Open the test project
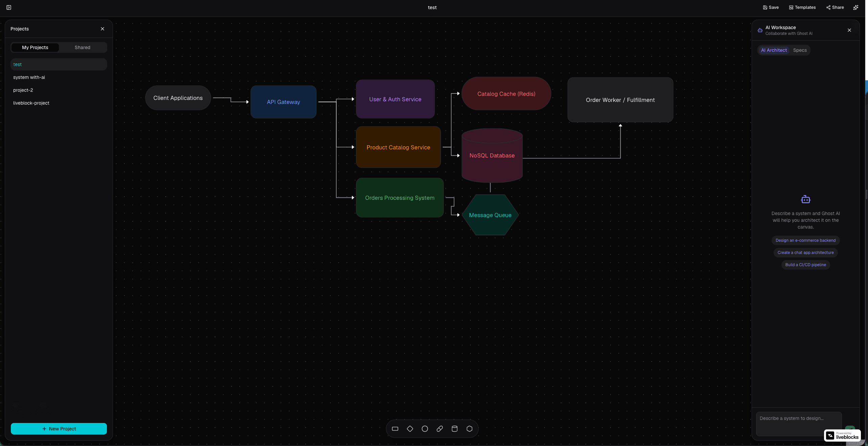 point(59,64)
